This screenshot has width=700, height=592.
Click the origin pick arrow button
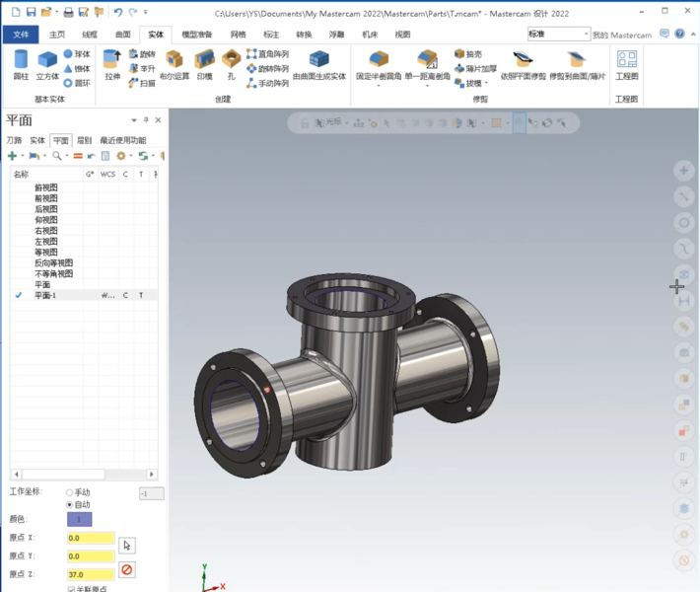coord(127,545)
